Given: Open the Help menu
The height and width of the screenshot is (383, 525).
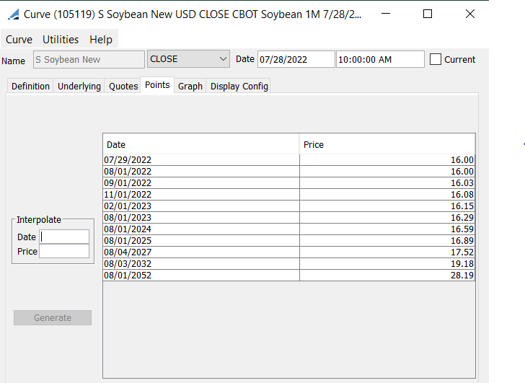Looking at the screenshot, I should coord(100,40).
